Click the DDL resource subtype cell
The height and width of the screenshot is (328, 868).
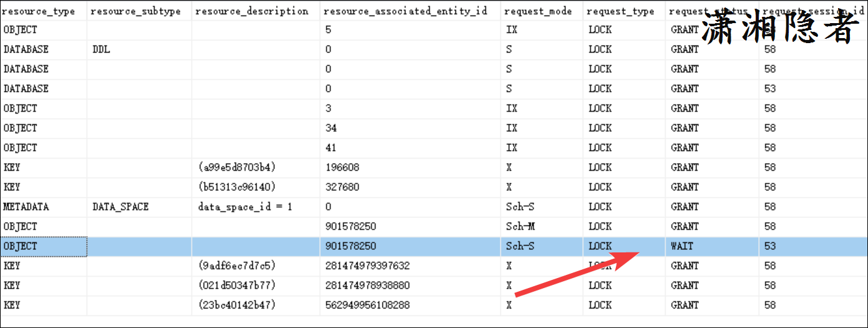tap(101, 49)
